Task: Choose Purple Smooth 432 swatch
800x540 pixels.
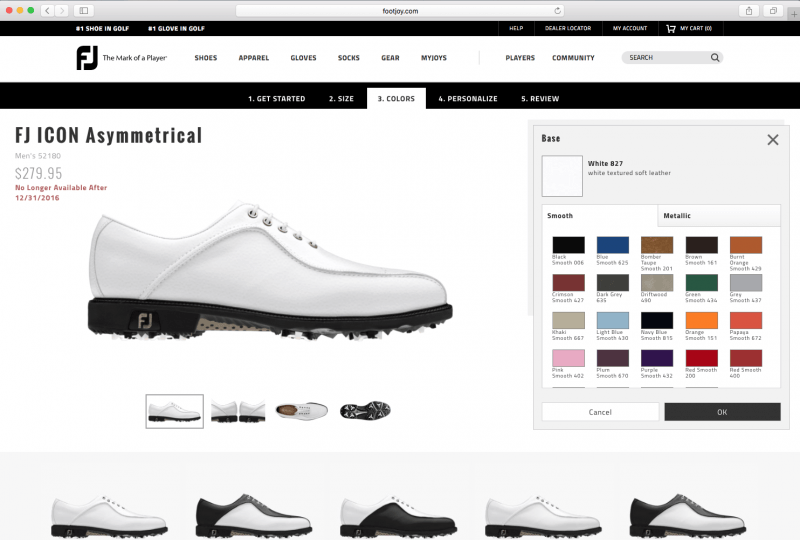Action: tap(657, 358)
